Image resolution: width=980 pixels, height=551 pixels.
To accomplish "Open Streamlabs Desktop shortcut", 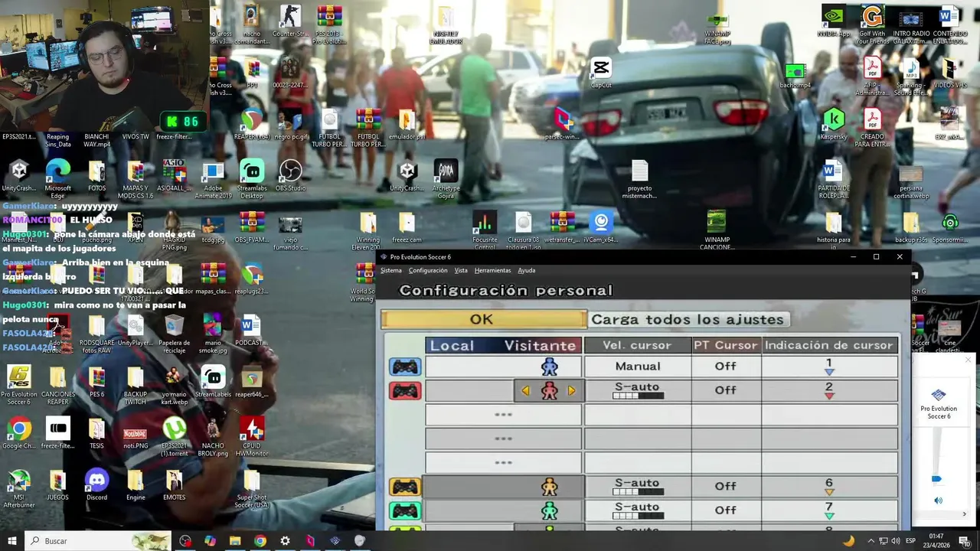I will (251, 179).
